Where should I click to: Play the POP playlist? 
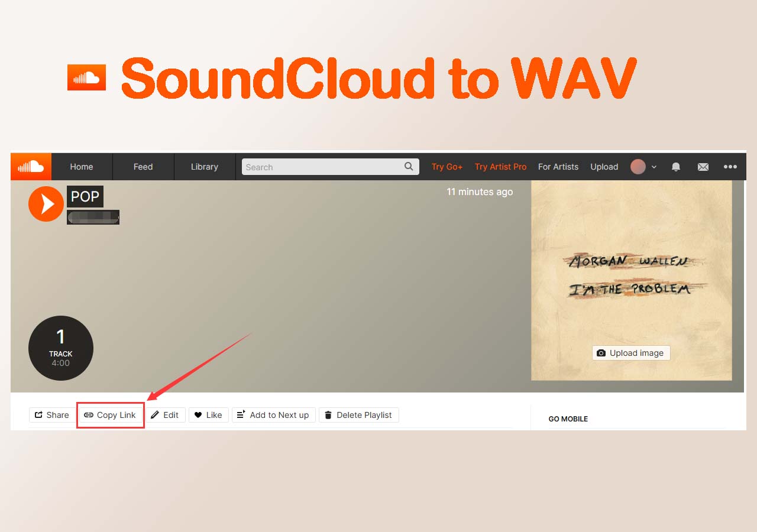coord(46,204)
